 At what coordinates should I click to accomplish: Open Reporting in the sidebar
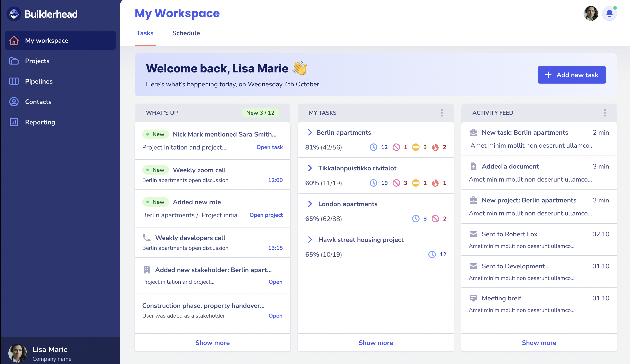[40, 122]
